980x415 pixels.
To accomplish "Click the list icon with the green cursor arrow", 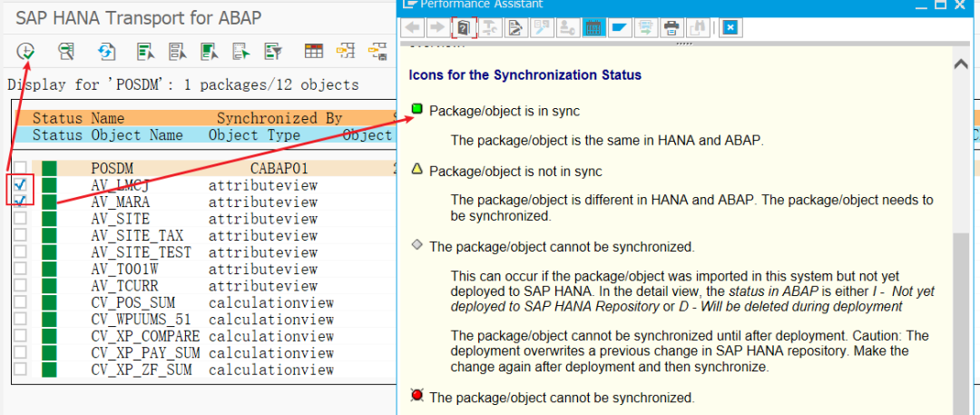I will coord(241,51).
